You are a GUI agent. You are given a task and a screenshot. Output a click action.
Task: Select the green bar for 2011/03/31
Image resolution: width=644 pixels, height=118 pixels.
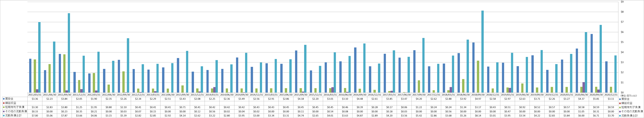click(x=35, y=76)
